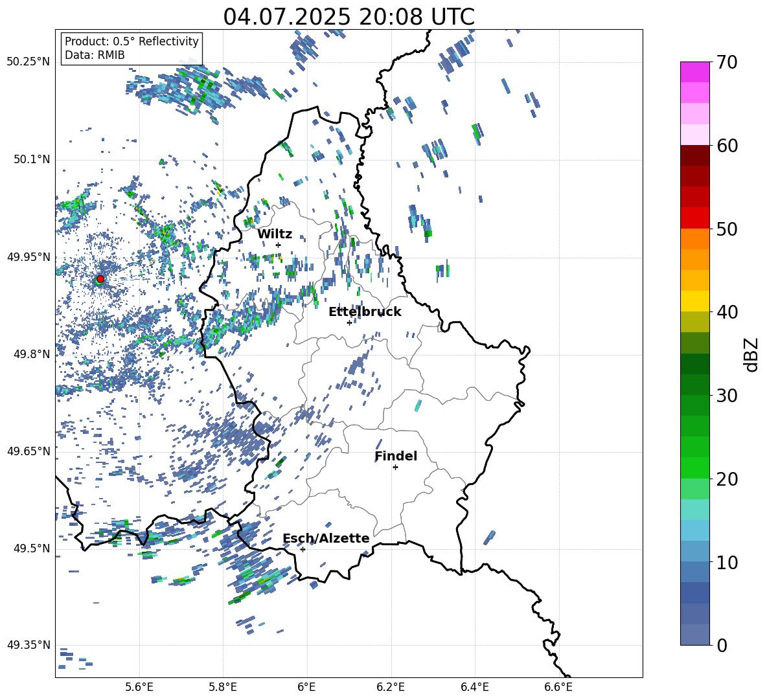
Task: Click the cross marker below Ettelbruck
Action: tap(349, 322)
